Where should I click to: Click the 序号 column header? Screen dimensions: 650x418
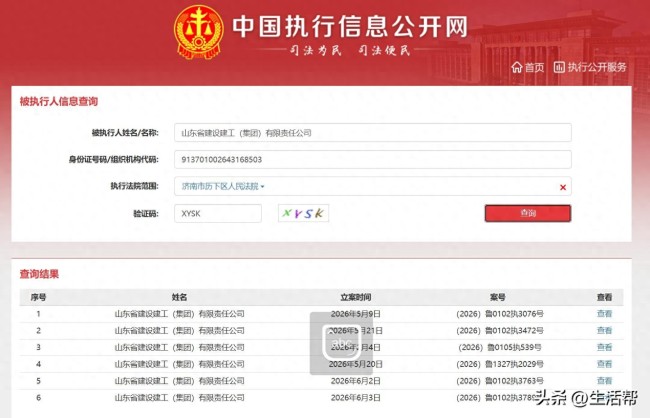coord(38,297)
